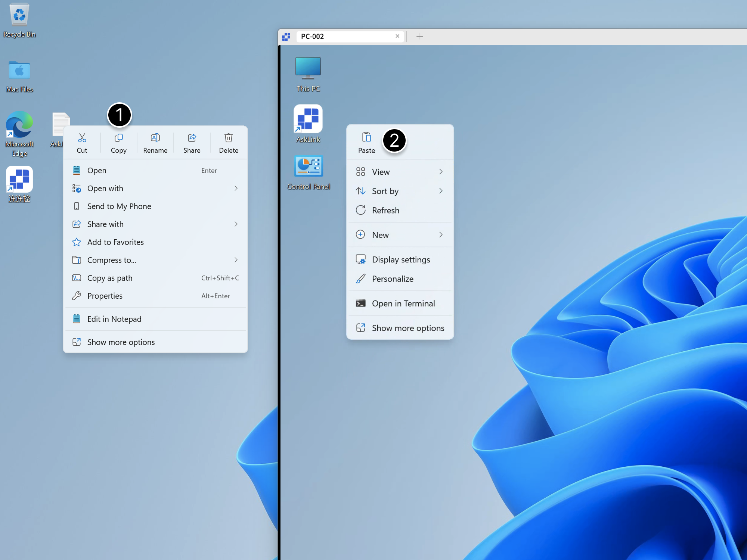The image size is (747, 560).
Task: Select the Cut icon in the context toolbar
Action: [82, 143]
